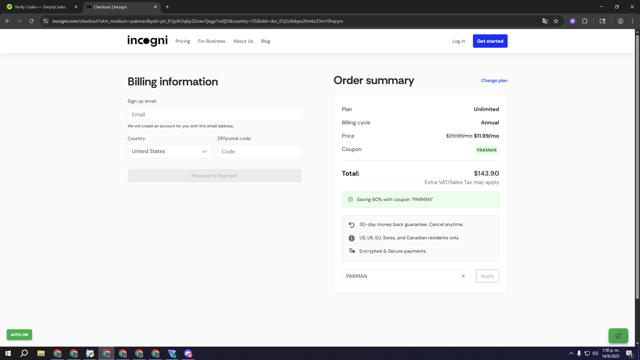Click the Change plan link

pos(494,80)
